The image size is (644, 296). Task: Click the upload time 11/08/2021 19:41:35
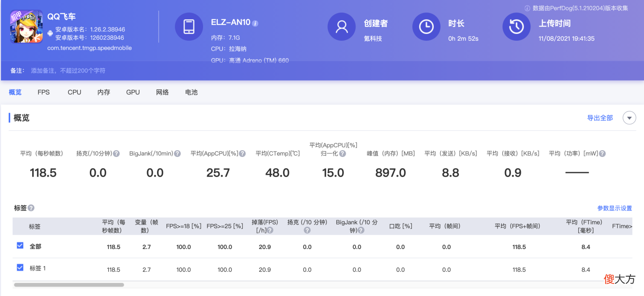(x=567, y=39)
